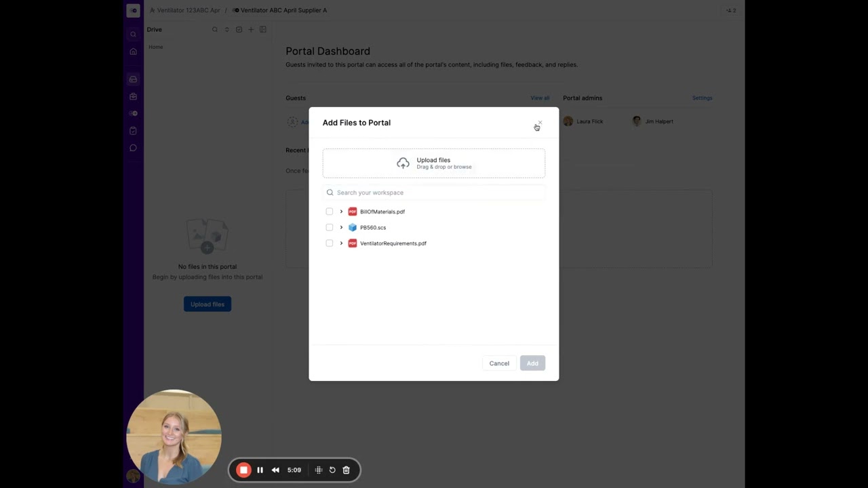Search within the Drive panel

coord(215,29)
